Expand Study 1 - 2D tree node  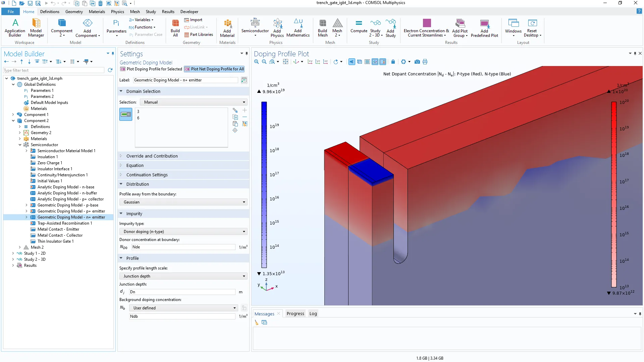[13, 253]
